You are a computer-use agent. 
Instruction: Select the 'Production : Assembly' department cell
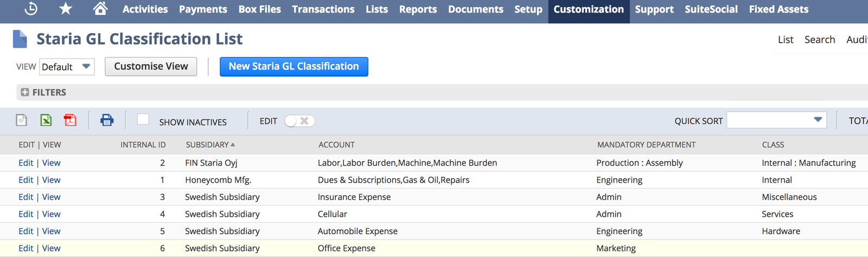[x=640, y=162]
